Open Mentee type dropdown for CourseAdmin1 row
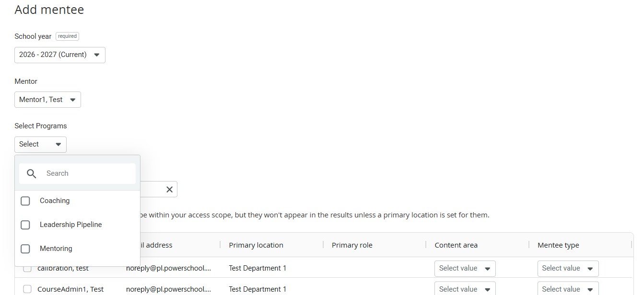Screen dimensions: 644x295 tap(568, 289)
